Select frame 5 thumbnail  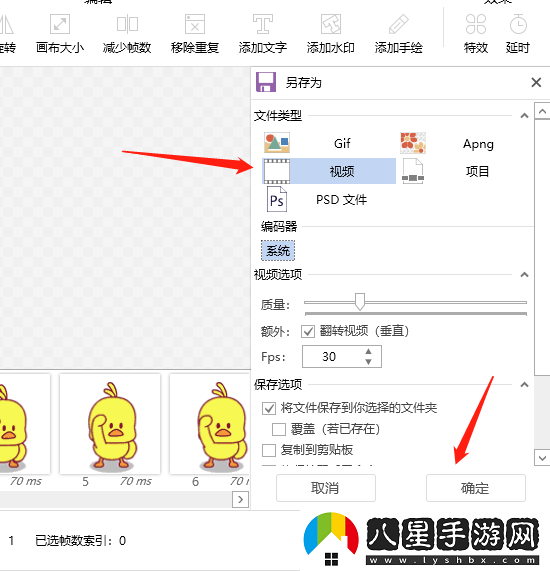[x=110, y=424]
